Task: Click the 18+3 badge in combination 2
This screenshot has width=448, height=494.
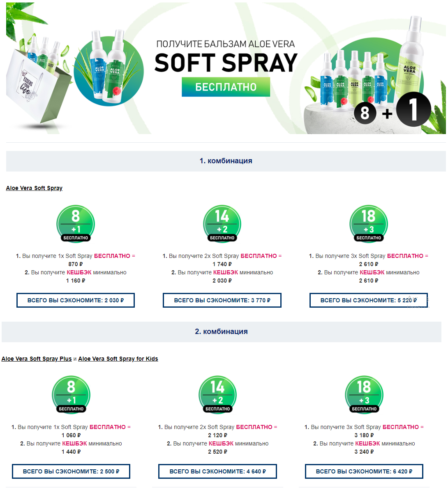Action: (x=364, y=394)
